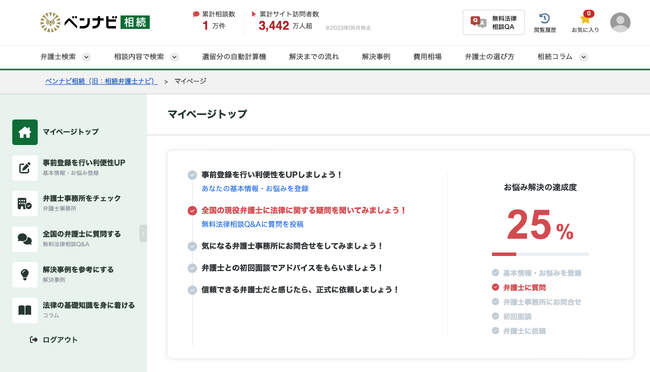Select 解決事例を参考にする in the sidebar

[78, 270]
